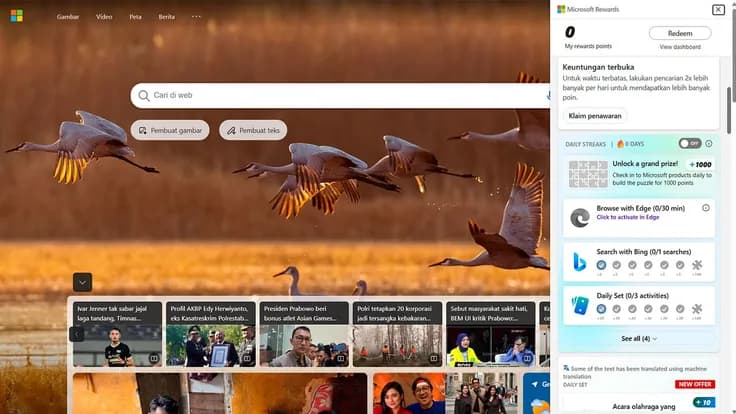Open the three-dots more menu in top navigation

point(196,16)
